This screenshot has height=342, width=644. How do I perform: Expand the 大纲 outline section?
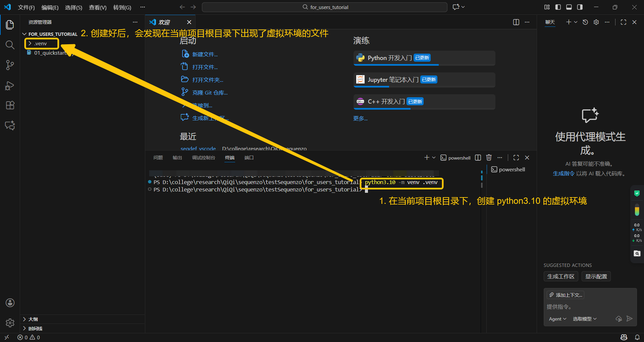33,319
